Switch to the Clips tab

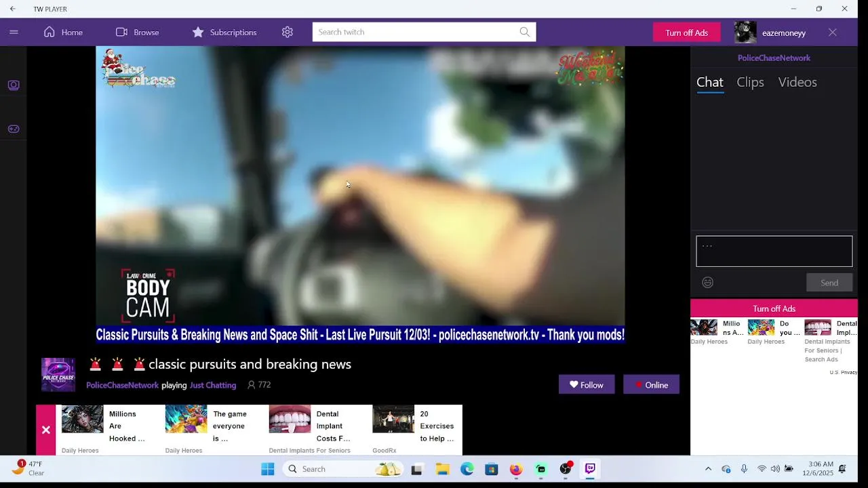(750, 82)
